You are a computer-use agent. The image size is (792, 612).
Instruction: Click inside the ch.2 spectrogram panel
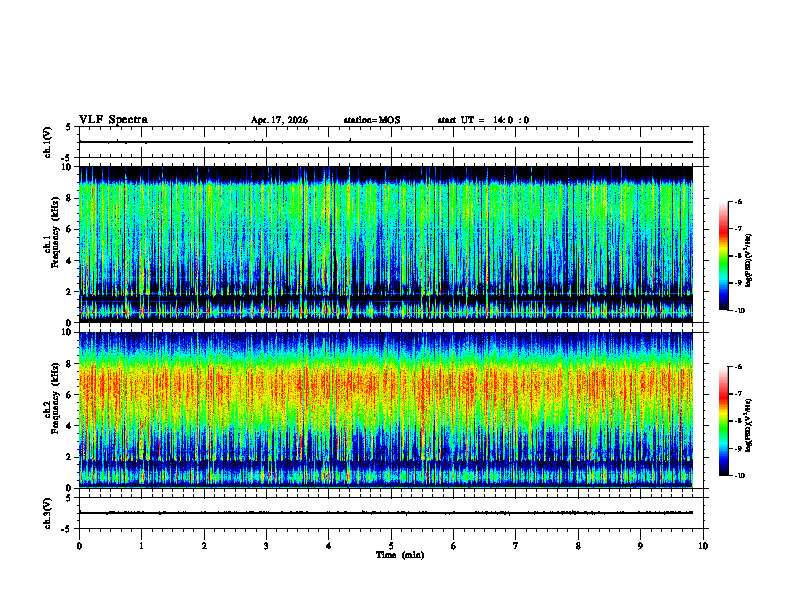(x=386, y=410)
